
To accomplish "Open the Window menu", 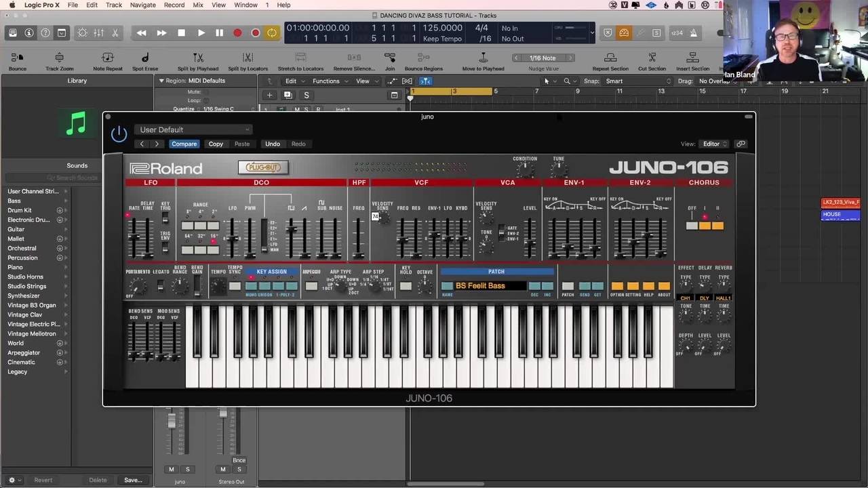I will pos(245,5).
